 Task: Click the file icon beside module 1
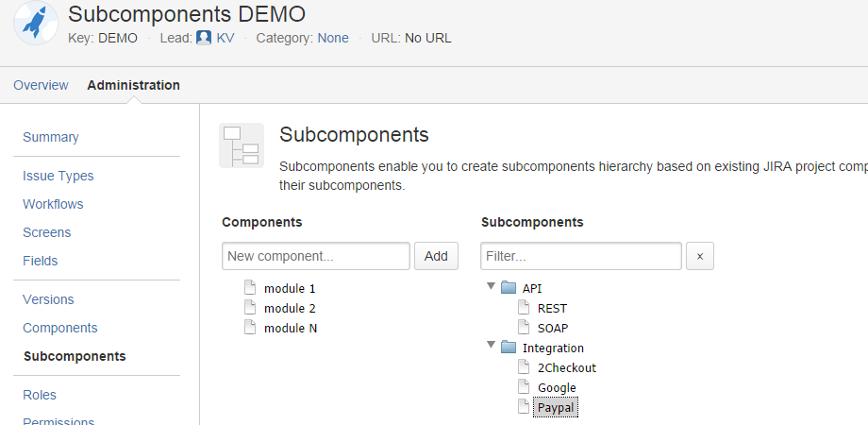tap(250, 288)
